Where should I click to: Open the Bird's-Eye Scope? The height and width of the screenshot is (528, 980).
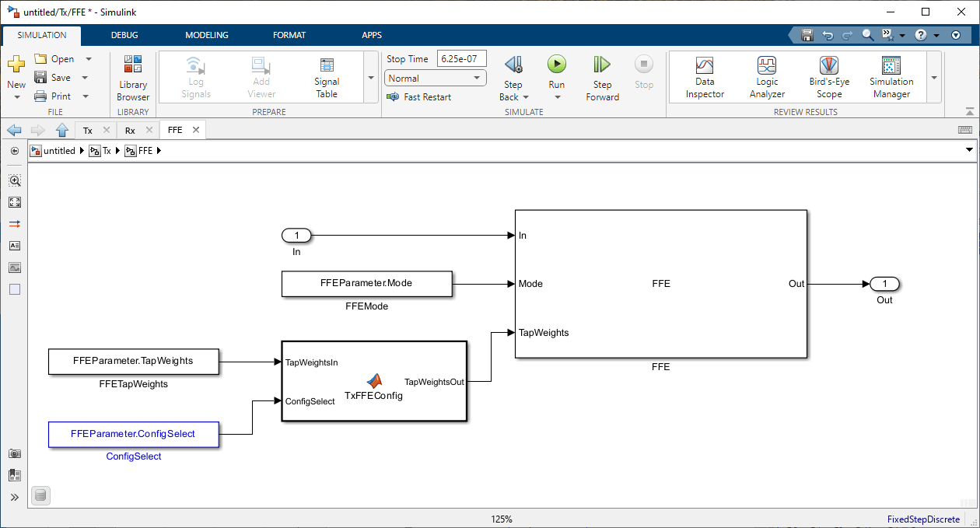[829, 78]
